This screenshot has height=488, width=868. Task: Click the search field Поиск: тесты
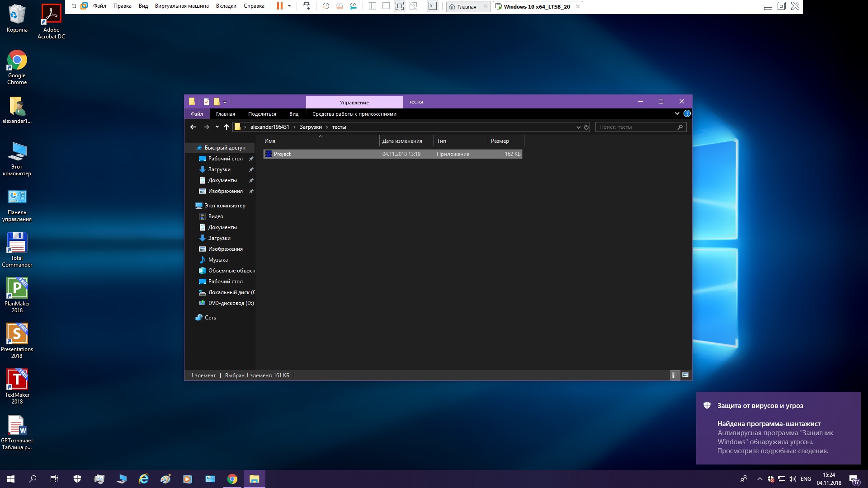(637, 127)
